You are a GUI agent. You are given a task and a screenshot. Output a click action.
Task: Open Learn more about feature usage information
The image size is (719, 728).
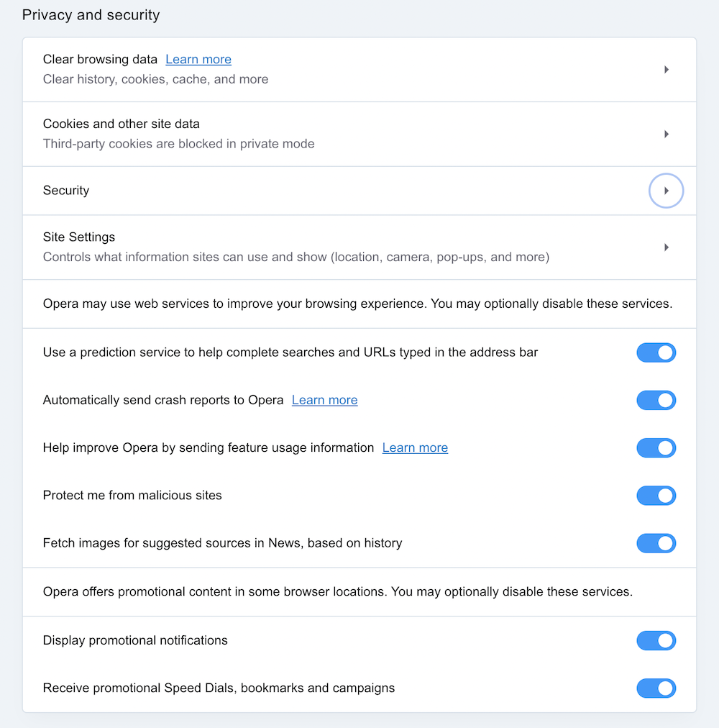pyautogui.click(x=415, y=447)
